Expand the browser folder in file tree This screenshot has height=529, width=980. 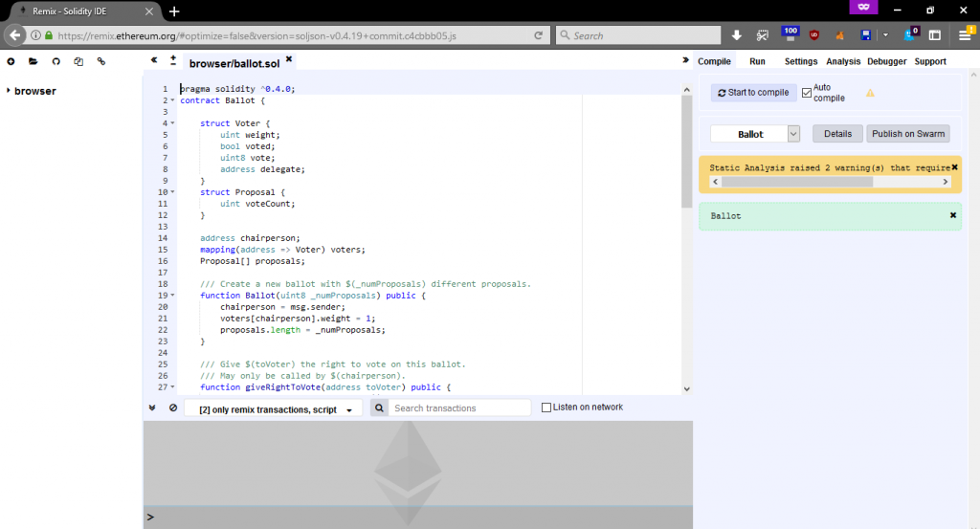click(9, 91)
